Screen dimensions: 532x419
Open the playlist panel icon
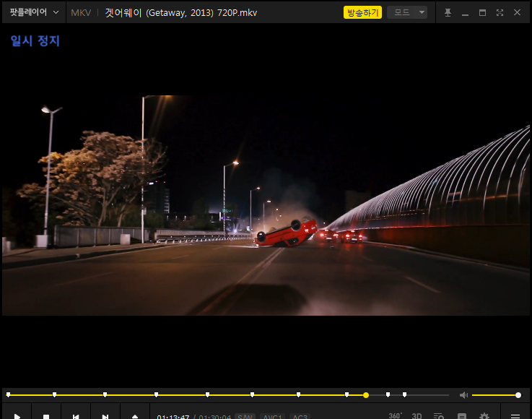click(439, 415)
